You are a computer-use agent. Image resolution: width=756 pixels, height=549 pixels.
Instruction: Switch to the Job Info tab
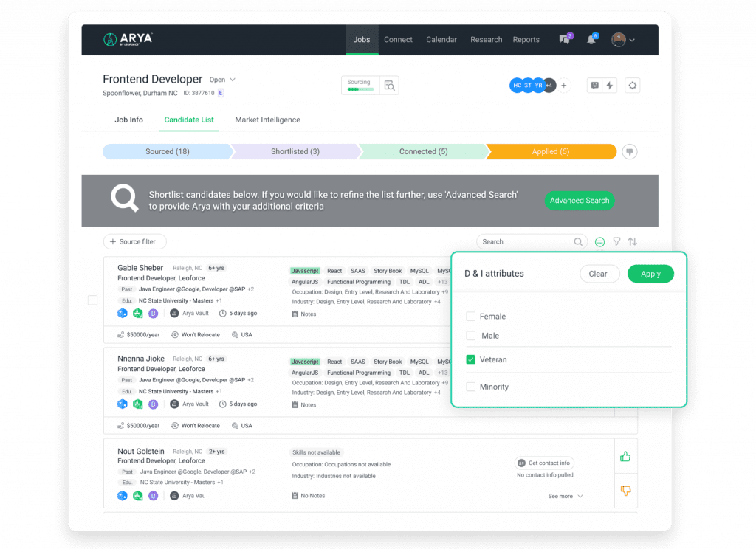(x=128, y=120)
